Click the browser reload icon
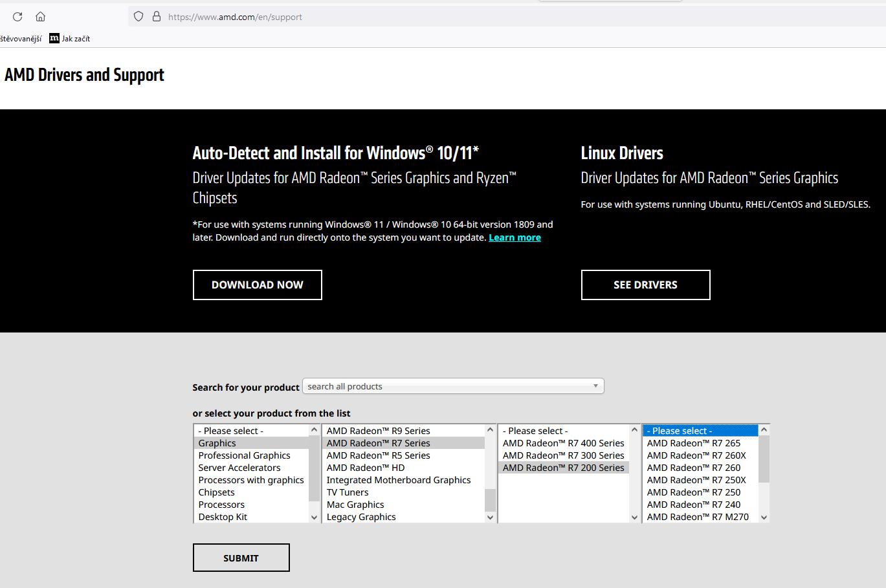 coord(17,17)
